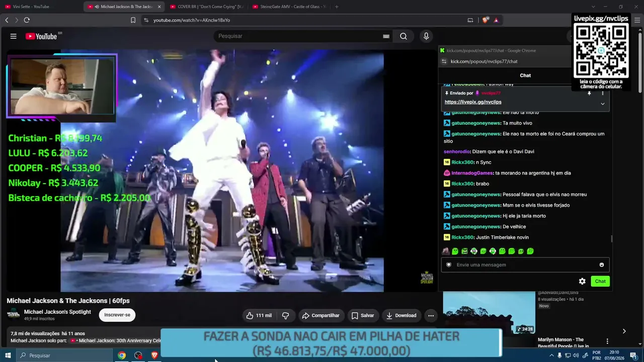Open OBS Studio icon in taskbar

click(x=138, y=355)
